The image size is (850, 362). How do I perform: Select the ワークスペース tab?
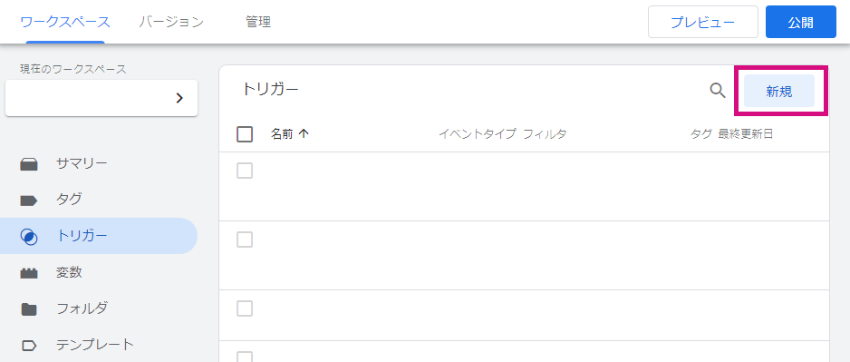(65, 22)
